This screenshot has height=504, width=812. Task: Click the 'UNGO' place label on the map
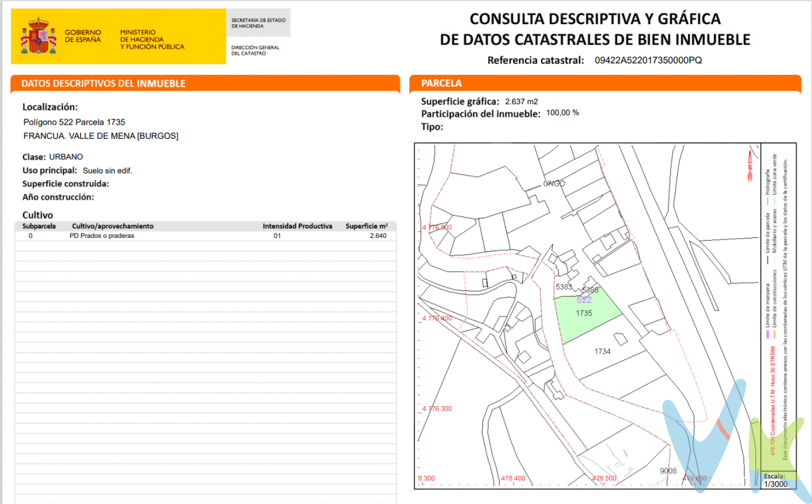[554, 183]
